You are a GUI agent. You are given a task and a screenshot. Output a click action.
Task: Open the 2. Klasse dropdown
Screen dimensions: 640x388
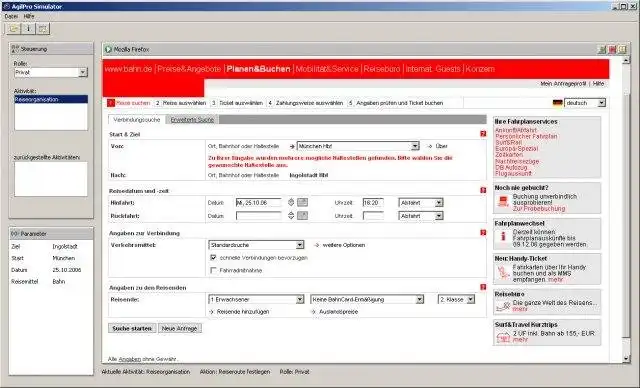tap(471, 299)
